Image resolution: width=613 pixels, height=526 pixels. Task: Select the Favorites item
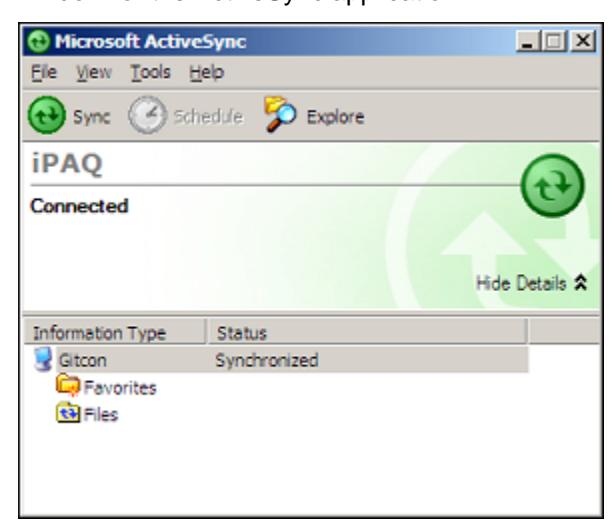120,388
